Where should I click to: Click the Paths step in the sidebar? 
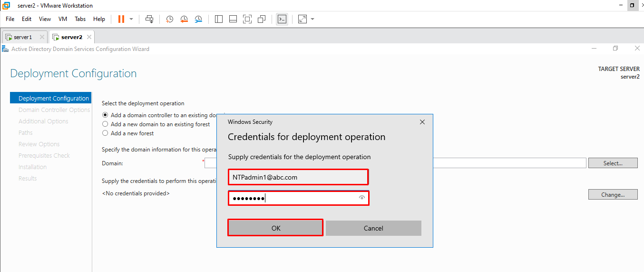coord(26,132)
